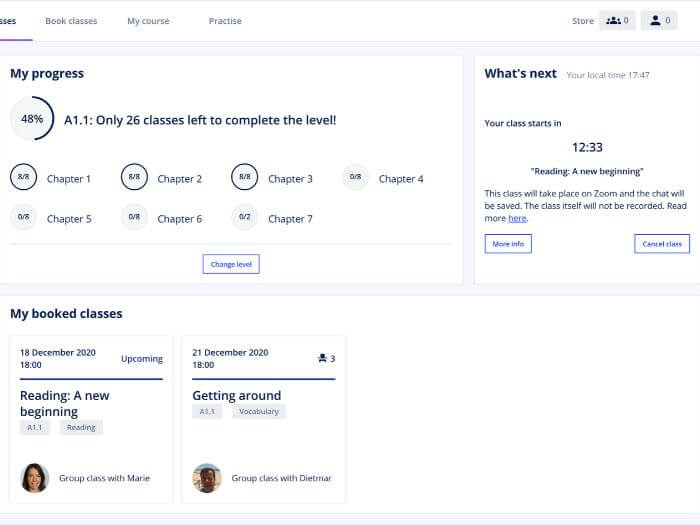Click the Upcoming status label
This screenshot has height=525, width=700.
142,358
